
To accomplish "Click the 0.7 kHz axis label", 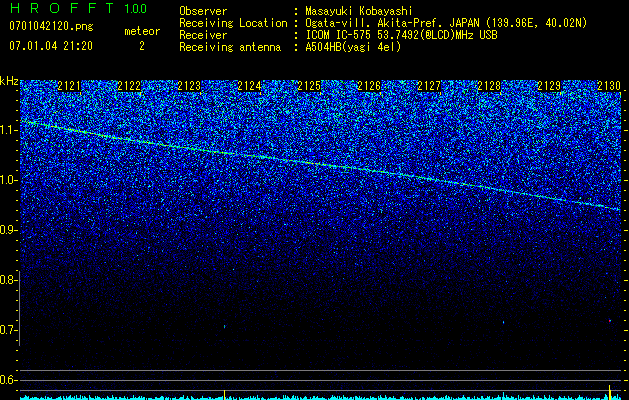I will coord(8,330).
